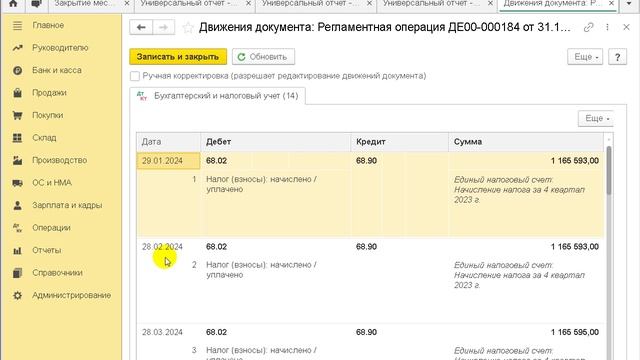Click sum 1 165 593,00 in 29.01.2024 row

click(575, 161)
